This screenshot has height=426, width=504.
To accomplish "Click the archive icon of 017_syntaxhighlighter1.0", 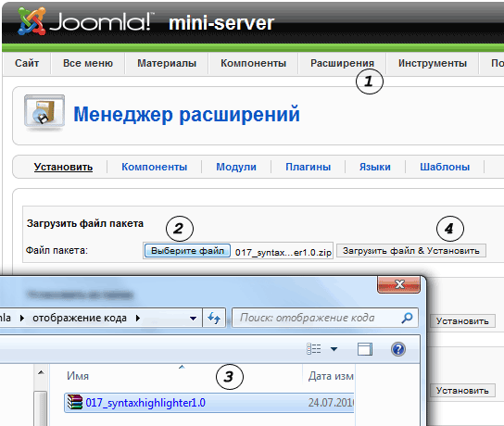I will (74, 402).
